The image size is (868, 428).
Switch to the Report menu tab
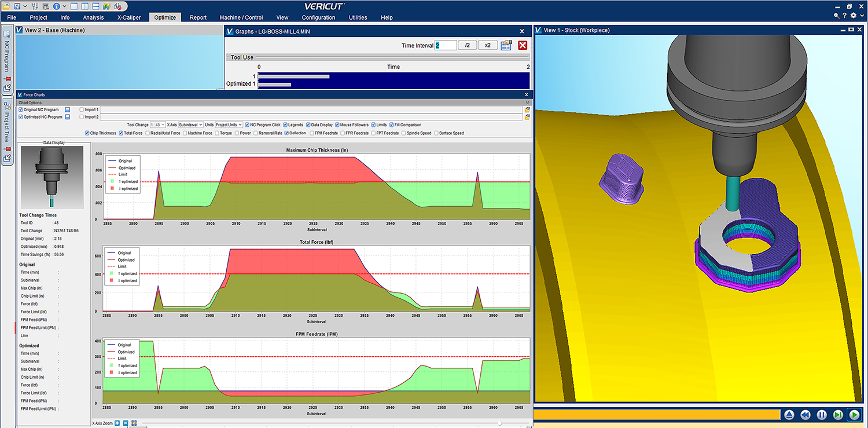pyautogui.click(x=198, y=17)
